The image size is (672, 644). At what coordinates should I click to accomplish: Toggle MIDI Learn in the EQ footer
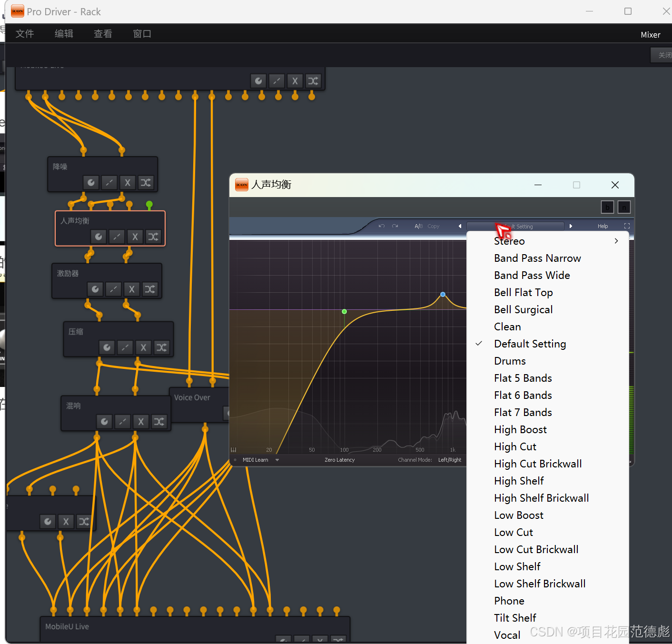pyautogui.click(x=256, y=460)
